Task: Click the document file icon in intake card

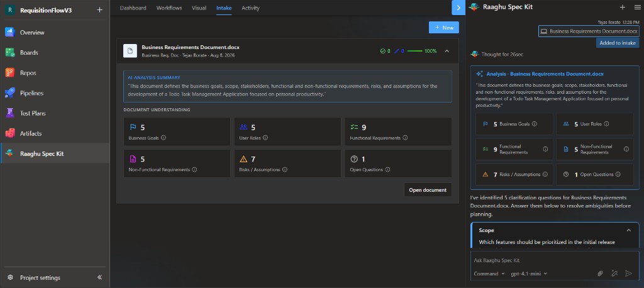Action: pyautogui.click(x=130, y=51)
